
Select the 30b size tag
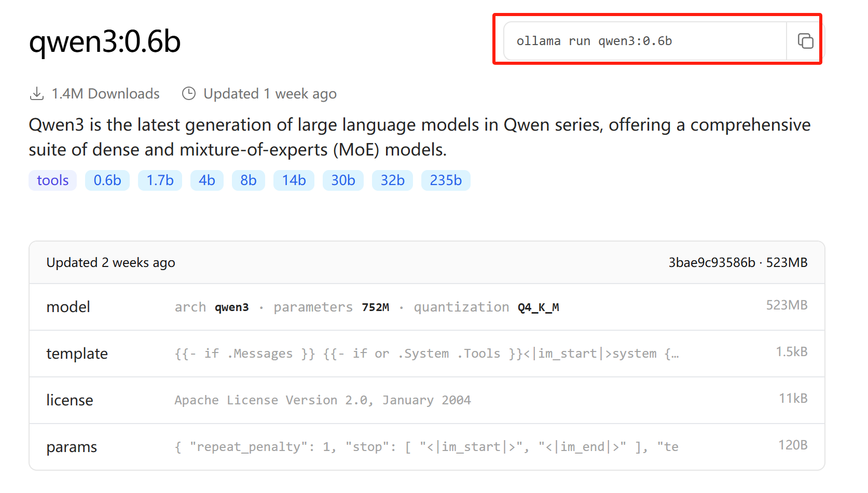(343, 180)
